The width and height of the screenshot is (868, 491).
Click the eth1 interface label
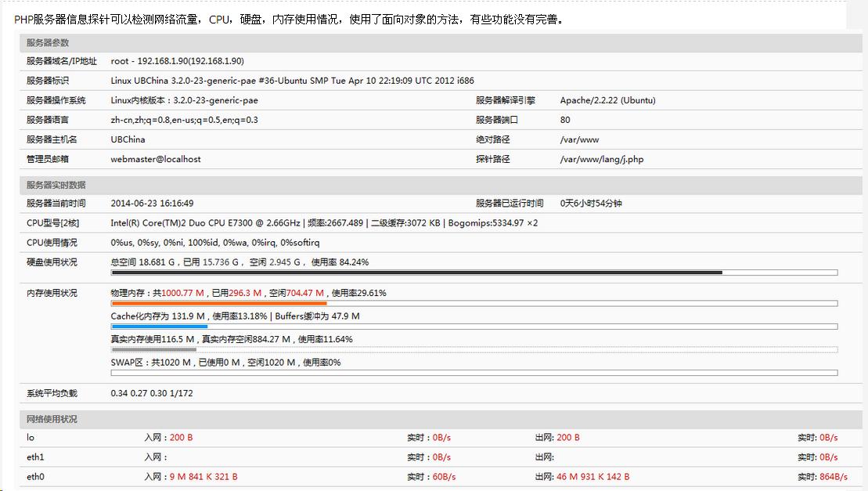click(35, 457)
